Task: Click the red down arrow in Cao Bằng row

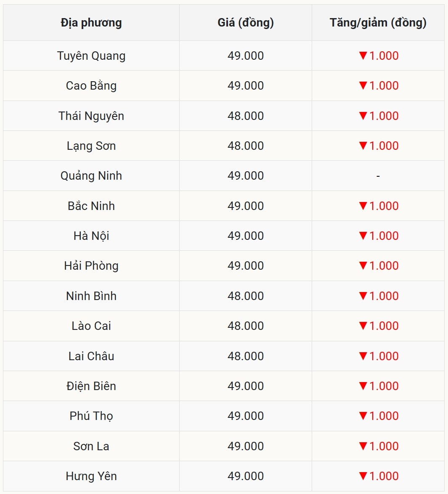Action: 363,85
